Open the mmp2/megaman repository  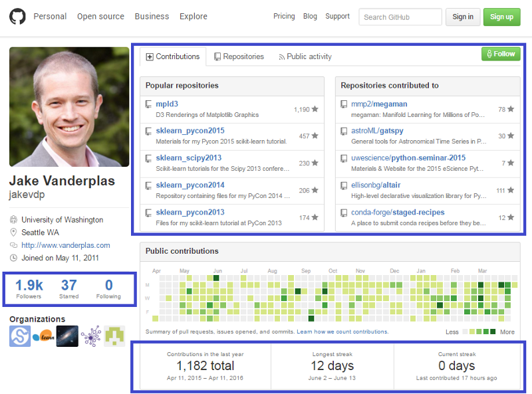pyautogui.click(x=379, y=104)
